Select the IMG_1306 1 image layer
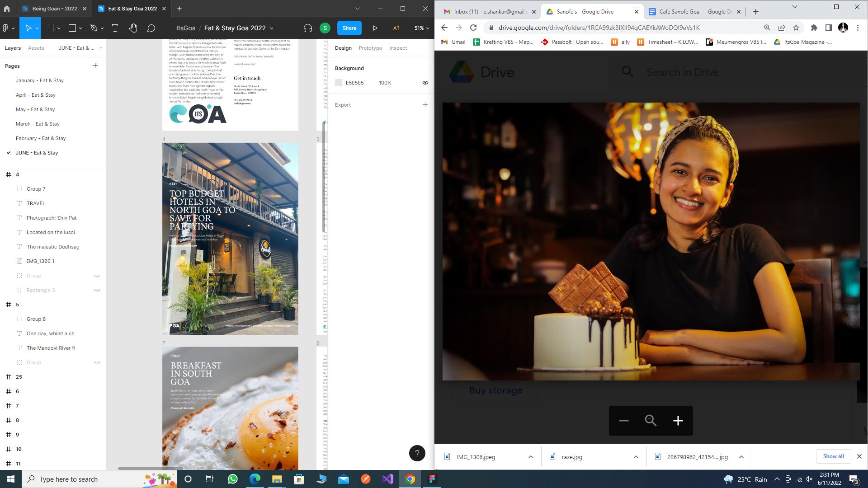 (40, 261)
